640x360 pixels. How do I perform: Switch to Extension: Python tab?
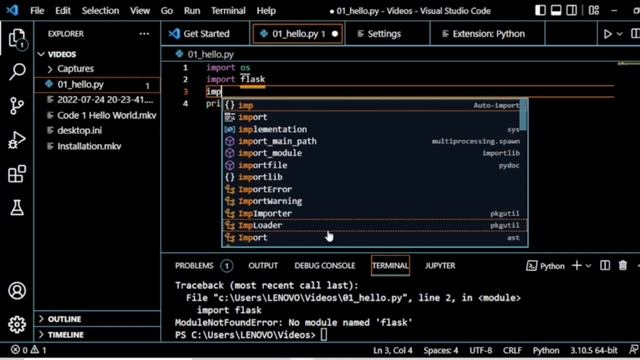coord(487,34)
